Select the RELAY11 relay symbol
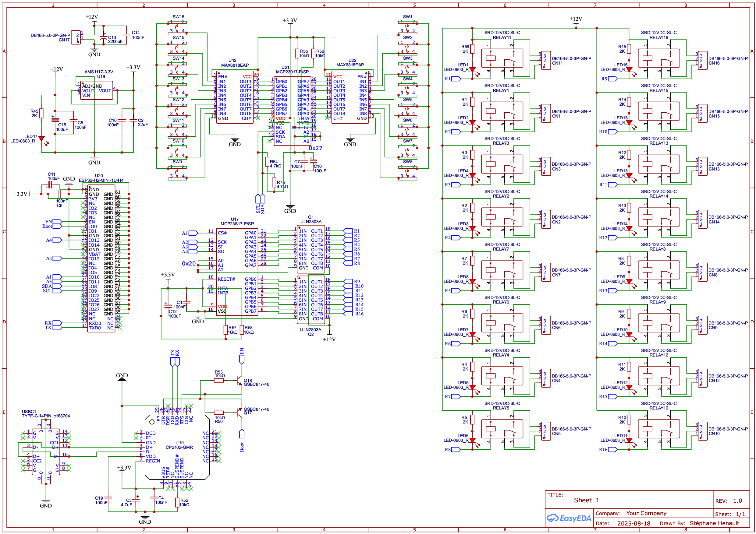 click(502, 58)
